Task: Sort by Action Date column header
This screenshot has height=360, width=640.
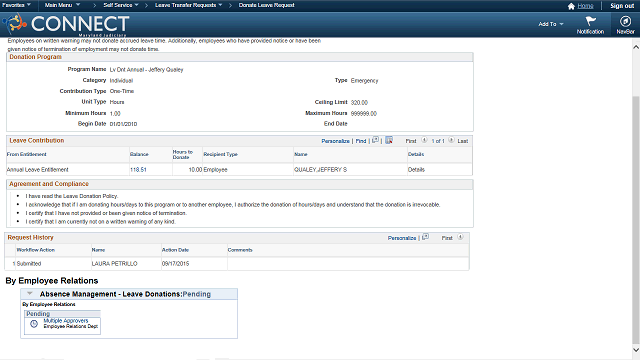Action: 176,250
